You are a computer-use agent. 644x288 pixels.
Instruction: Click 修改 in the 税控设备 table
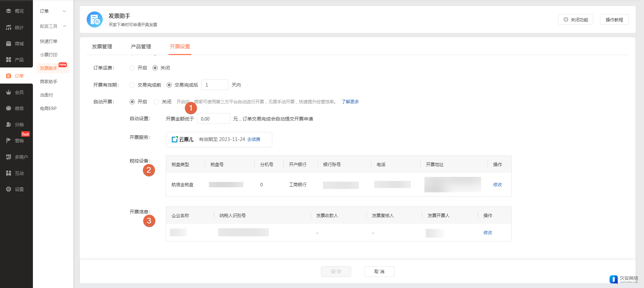[x=497, y=185]
